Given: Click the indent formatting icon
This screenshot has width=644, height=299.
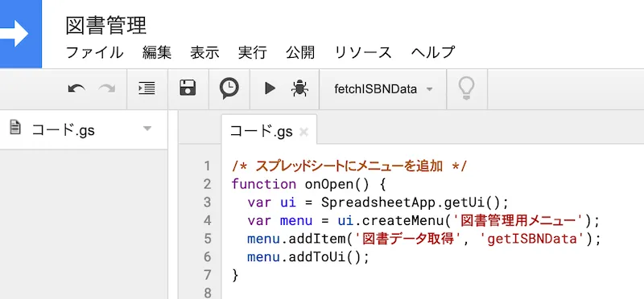Looking at the screenshot, I should pyautogui.click(x=147, y=88).
